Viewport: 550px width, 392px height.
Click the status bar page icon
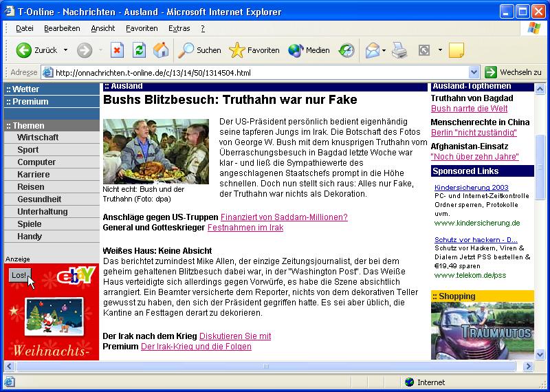(x=10, y=382)
